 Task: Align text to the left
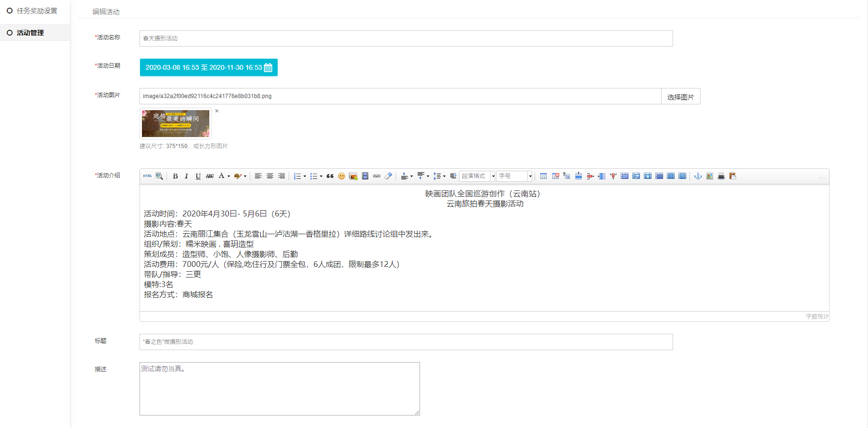click(258, 176)
